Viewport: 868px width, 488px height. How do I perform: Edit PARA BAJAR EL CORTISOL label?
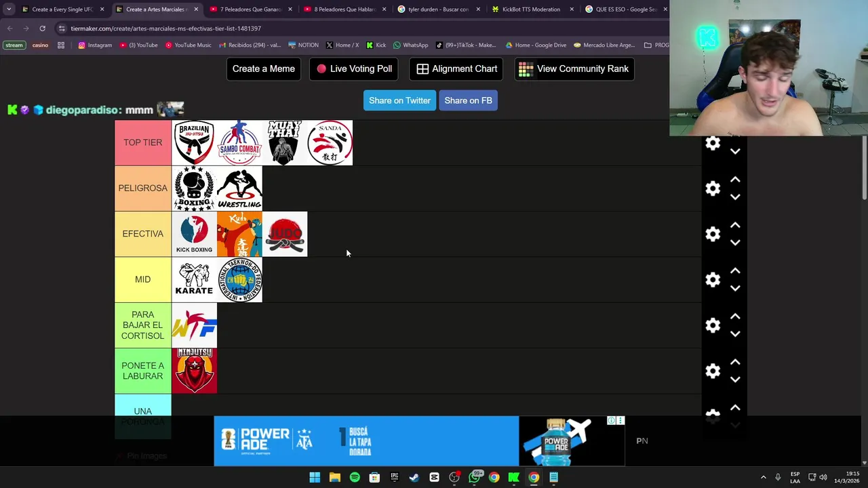(x=142, y=325)
